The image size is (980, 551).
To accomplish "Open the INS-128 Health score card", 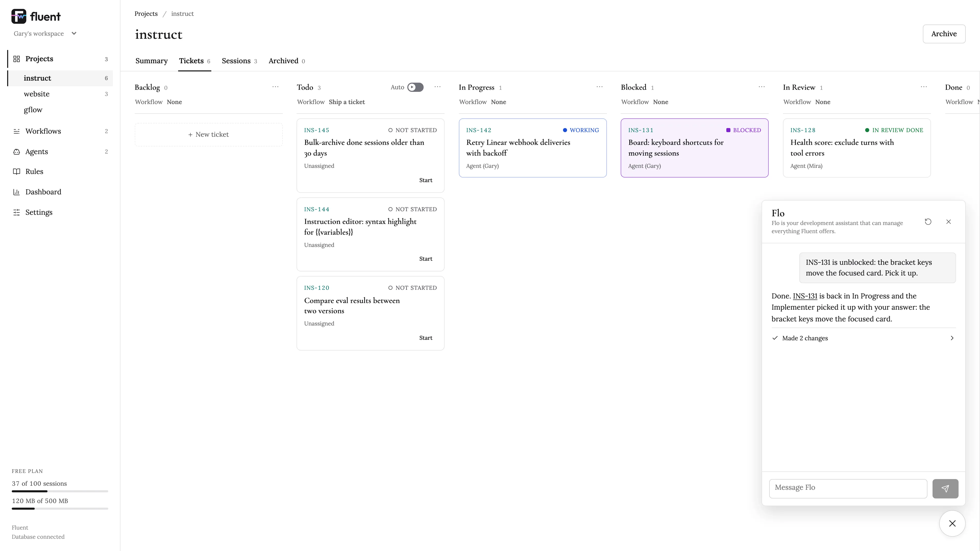I will click(857, 148).
